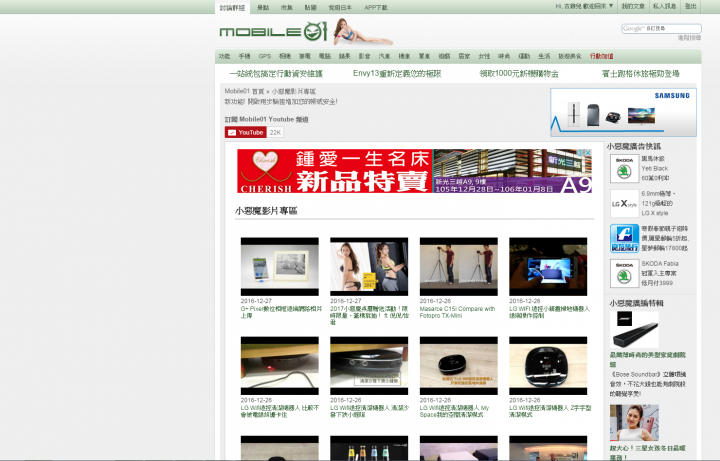This screenshot has width=720, height=461.
Task: Click the AdChoices info icon on Cherish banner
Action: (x=581, y=152)
